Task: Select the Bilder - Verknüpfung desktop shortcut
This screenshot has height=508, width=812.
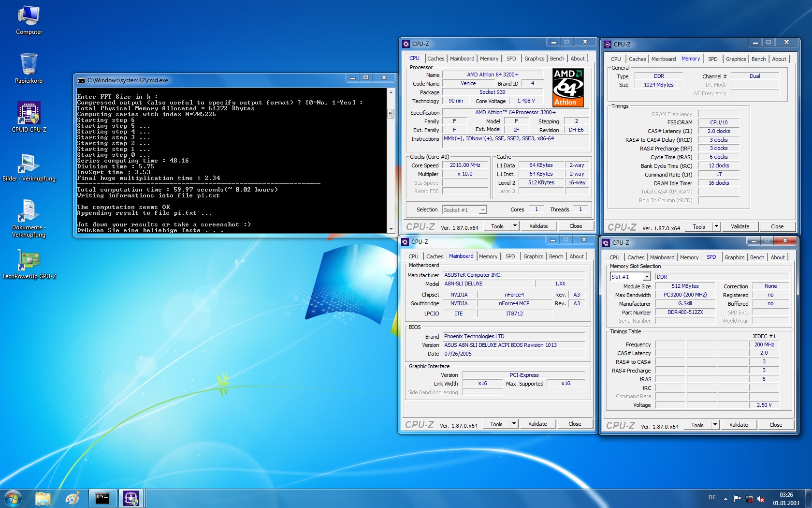Action: click(29, 167)
